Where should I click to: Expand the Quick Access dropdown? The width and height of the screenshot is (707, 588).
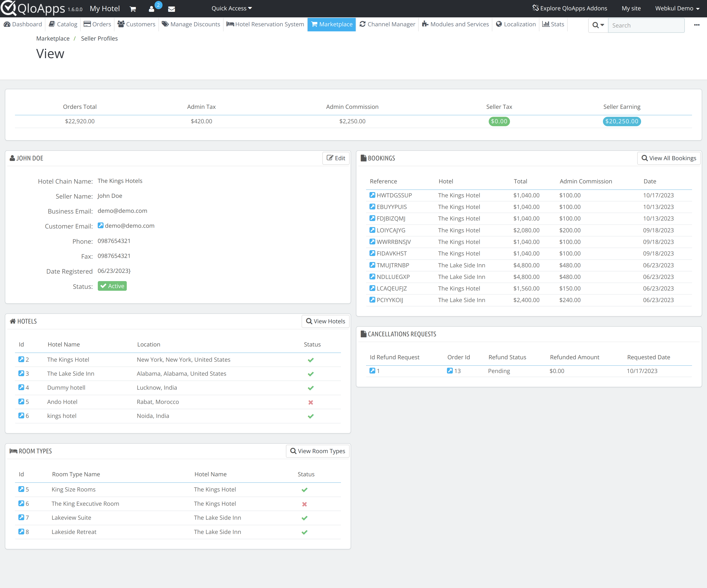232,8
